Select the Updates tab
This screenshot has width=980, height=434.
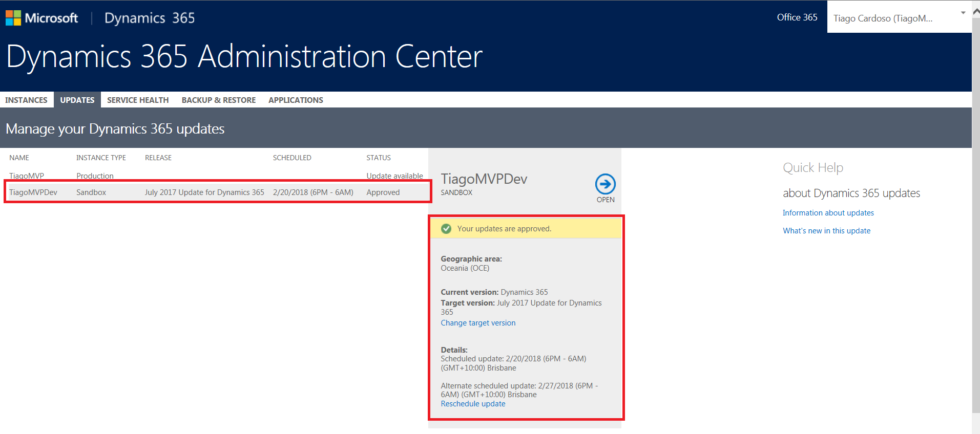(77, 100)
